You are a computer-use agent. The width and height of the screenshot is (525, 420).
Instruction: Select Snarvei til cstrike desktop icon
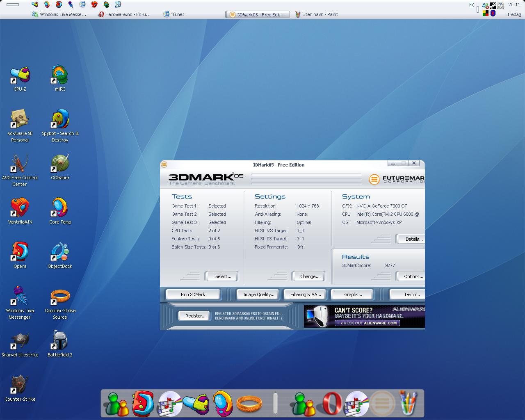coord(20,344)
